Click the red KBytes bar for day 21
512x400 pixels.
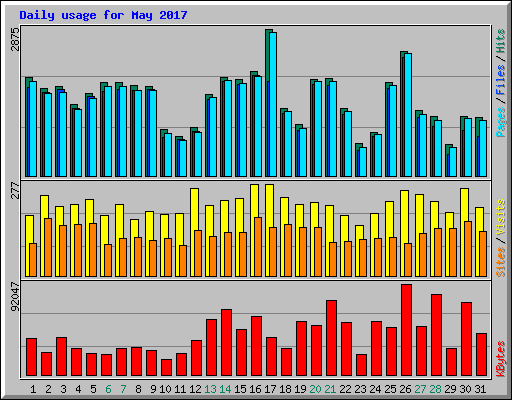coord(331,338)
